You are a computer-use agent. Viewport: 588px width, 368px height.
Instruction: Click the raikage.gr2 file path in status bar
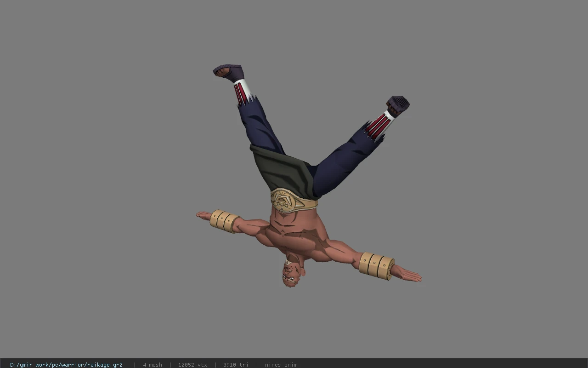(x=66, y=365)
